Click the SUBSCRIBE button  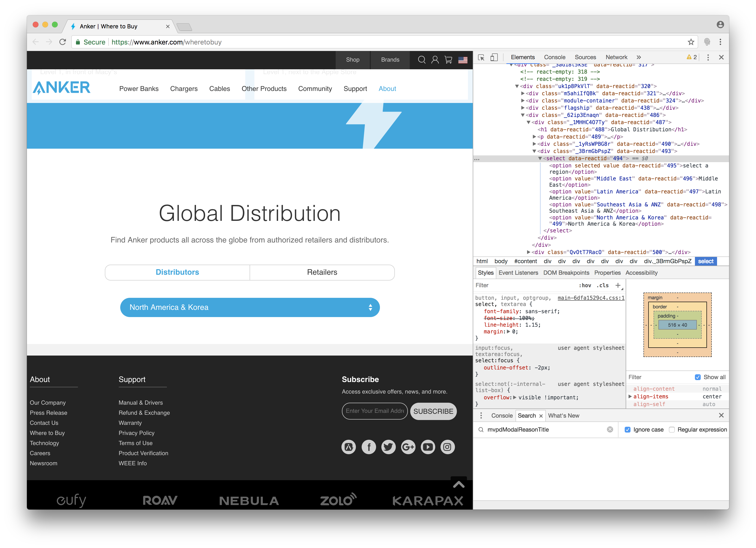(433, 411)
